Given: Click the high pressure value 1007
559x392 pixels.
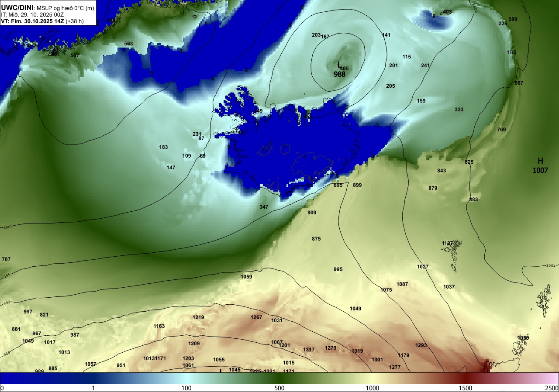Looking at the screenshot, I should [x=540, y=171].
